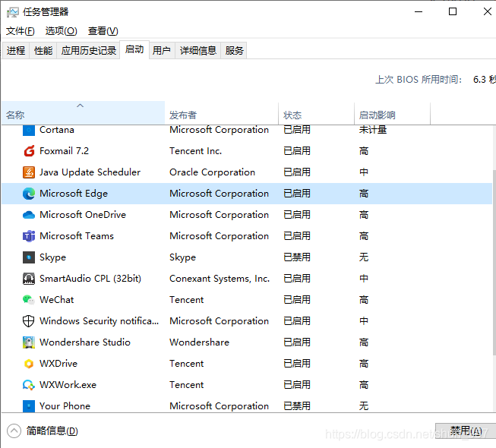496x448 pixels.
Task: Click the WeChat icon
Action: pos(29,300)
